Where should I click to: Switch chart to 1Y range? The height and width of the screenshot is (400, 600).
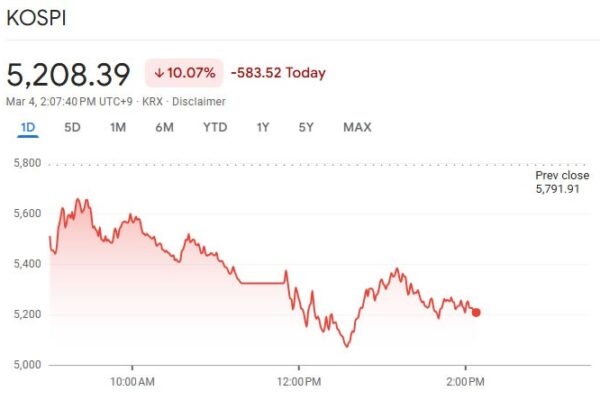(262, 127)
